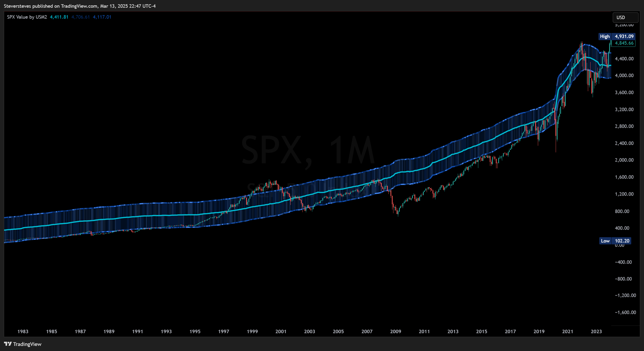This screenshot has width=644, height=351.
Task: Click the 2,000.00 price axis label
Action: click(624, 160)
